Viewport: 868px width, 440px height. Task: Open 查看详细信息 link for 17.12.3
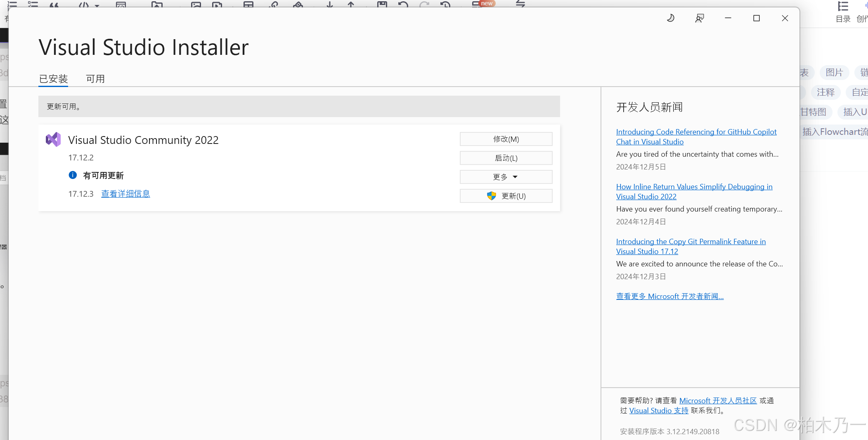coord(125,194)
